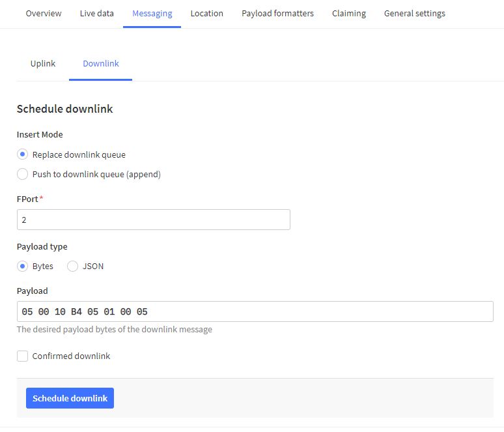Choose Push to downlink queue (append)
Image resolution: width=504 pixels, height=432 pixels.
23,175
